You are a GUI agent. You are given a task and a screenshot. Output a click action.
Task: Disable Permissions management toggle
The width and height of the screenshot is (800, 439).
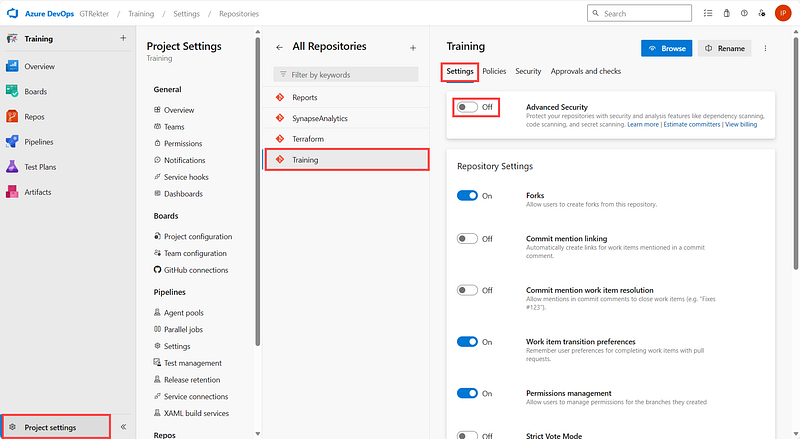pos(467,393)
